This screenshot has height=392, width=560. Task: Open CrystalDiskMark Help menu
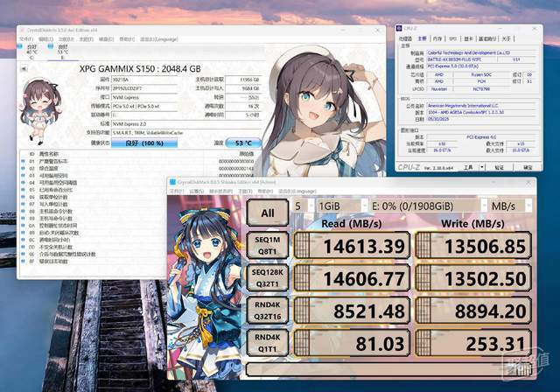[x=265, y=192]
